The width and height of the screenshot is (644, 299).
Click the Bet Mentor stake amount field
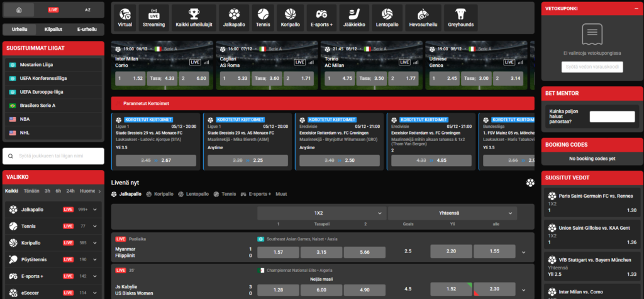612,116
